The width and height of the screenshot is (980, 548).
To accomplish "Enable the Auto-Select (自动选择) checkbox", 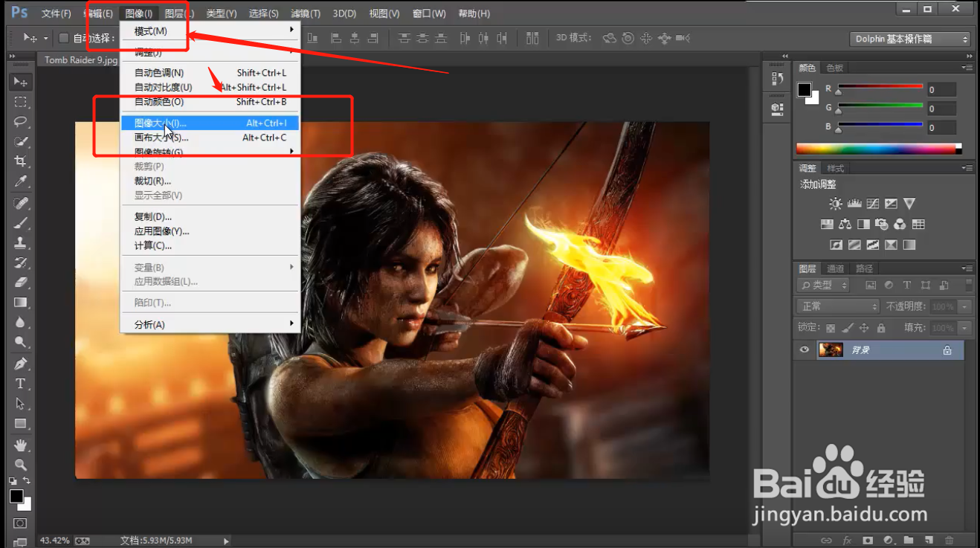I will (63, 38).
